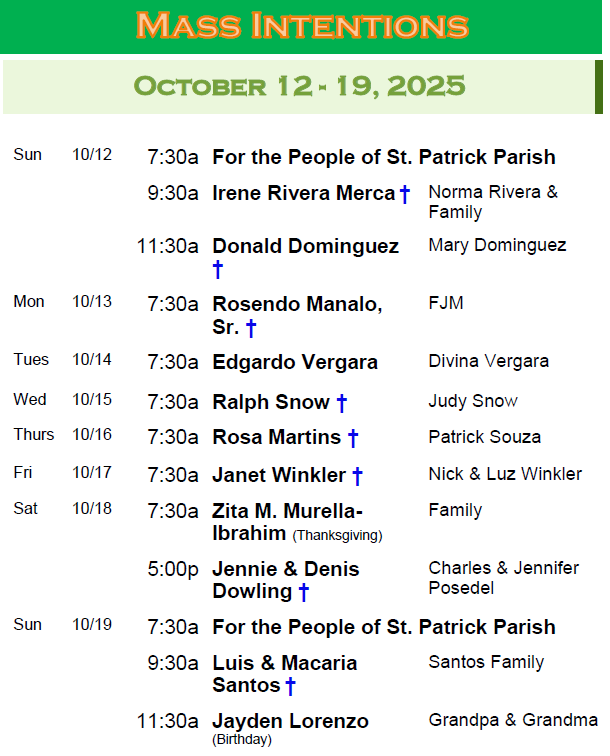Viewport: 610px width, 756px height.
Task: Click the Mass Intentions title banner
Action: pos(301,25)
